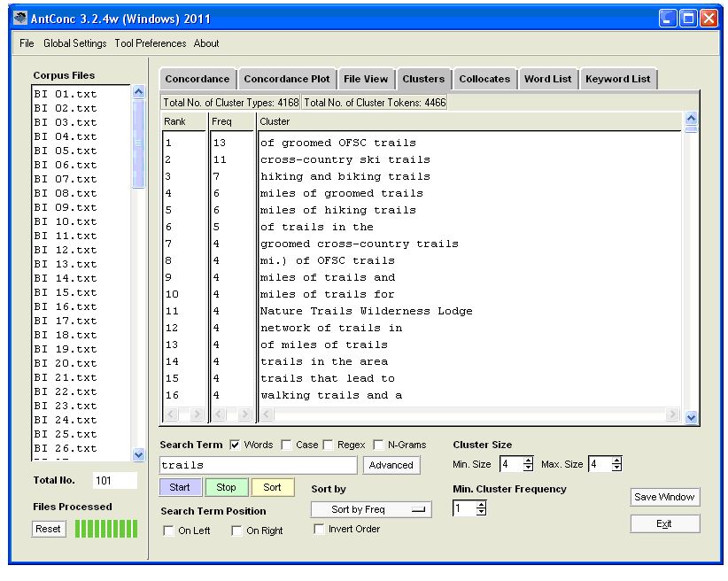Open Advanced search options
The width and height of the screenshot is (728, 581).
(x=391, y=465)
